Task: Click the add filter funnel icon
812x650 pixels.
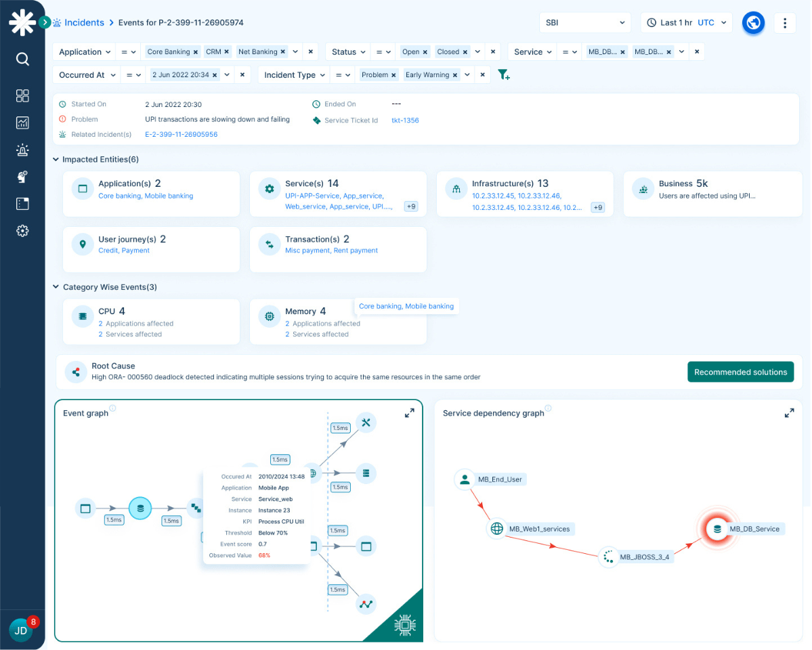Action: 503,75
